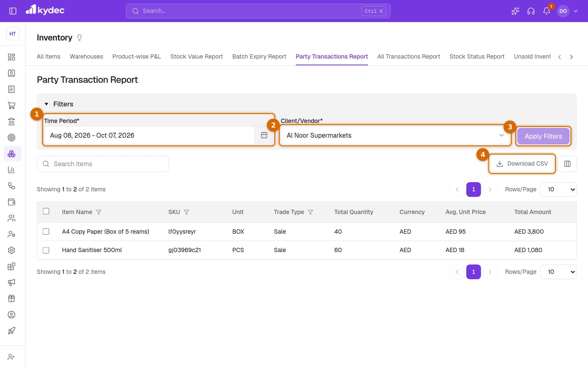Click the DO user avatar

click(563, 11)
